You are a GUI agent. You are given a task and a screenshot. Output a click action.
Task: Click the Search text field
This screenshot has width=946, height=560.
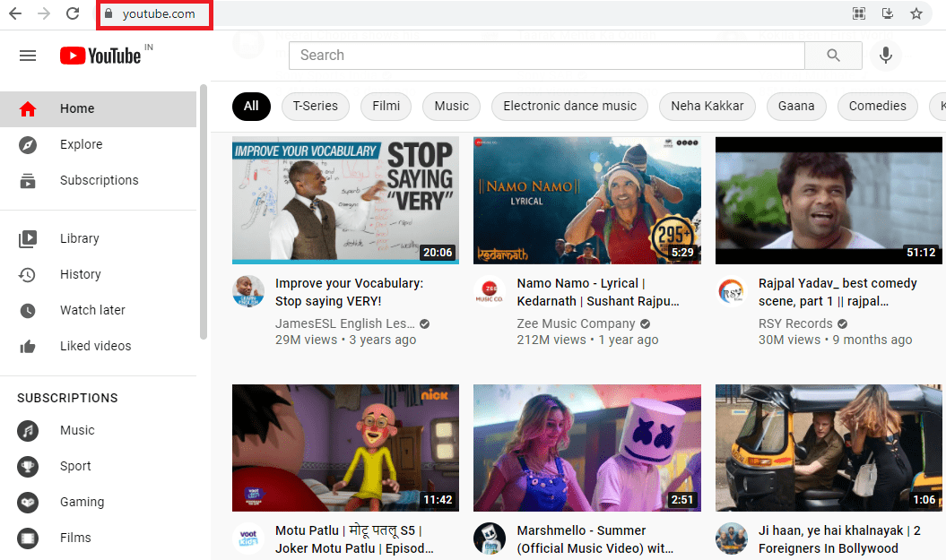tap(547, 56)
